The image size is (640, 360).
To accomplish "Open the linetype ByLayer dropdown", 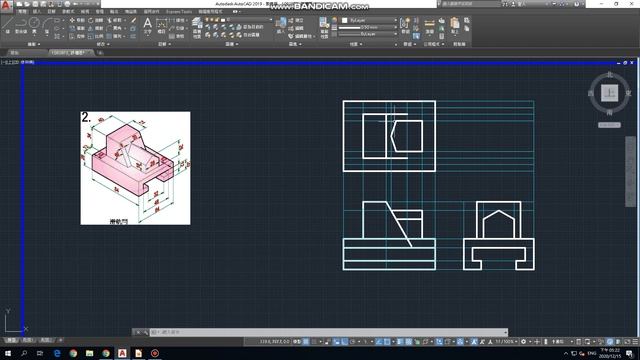I will click(x=368, y=34).
